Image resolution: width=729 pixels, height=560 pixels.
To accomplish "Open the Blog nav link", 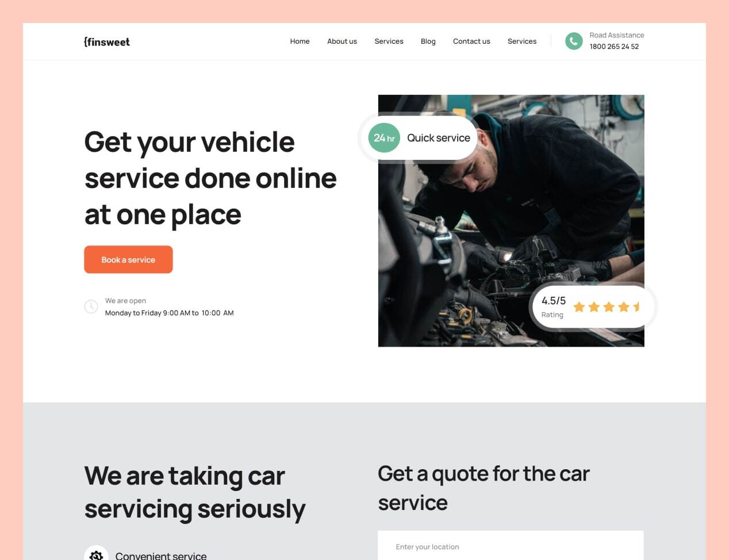I will (428, 41).
